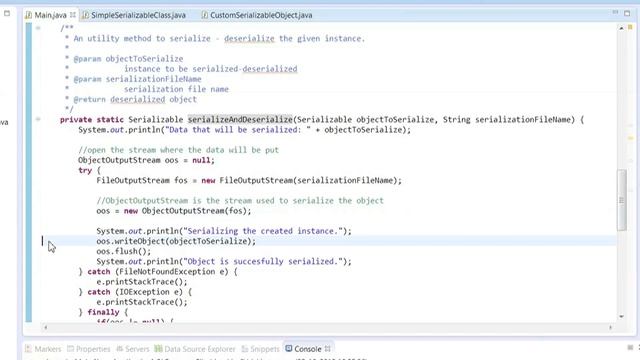Open the Data Source Explorer tab

[195, 349]
